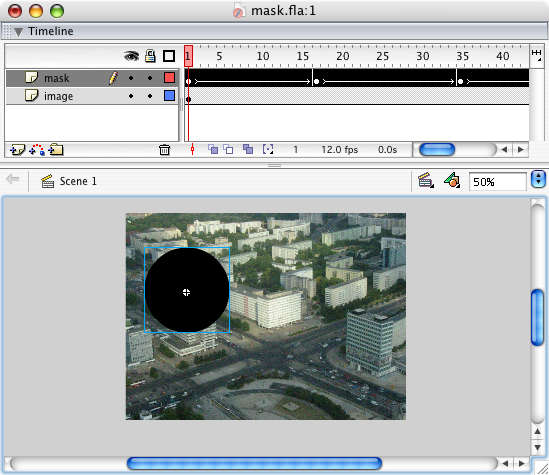The height and width of the screenshot is (475, 549).
Task: Click keyframe at frame 17 on mask layer
Action: point(316,82)
